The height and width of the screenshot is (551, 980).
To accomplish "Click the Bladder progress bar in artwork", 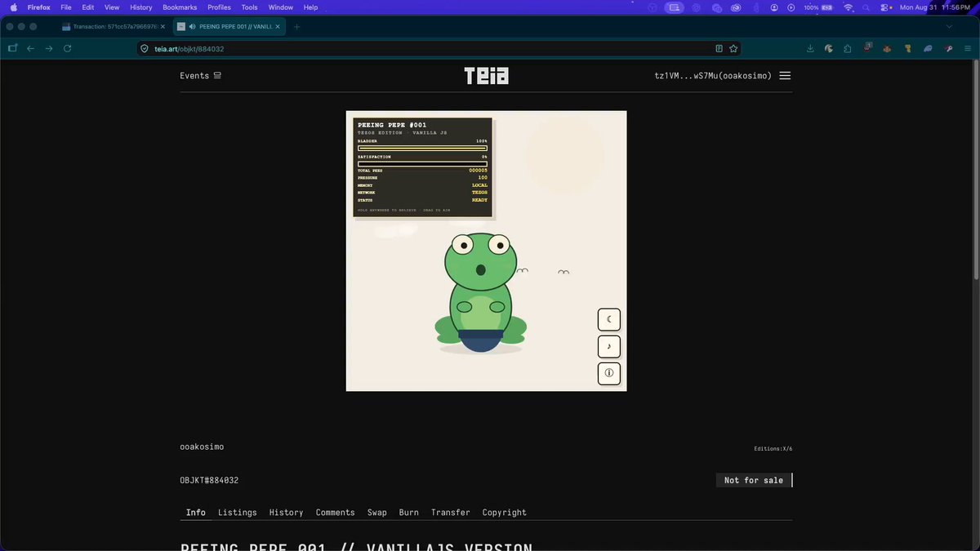I will point(422,148).
